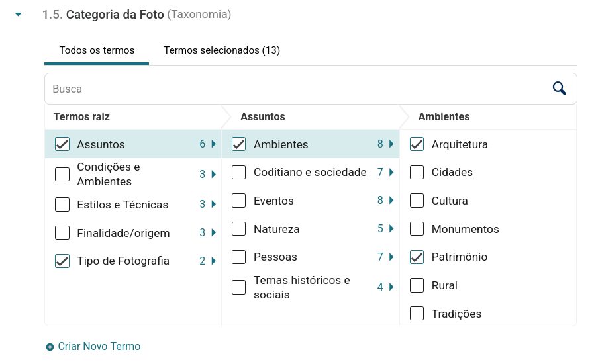Click the plus icon beside Criar Novo Termo
The height and width of the screenshot is (364, 592).
tap(50, 347)
